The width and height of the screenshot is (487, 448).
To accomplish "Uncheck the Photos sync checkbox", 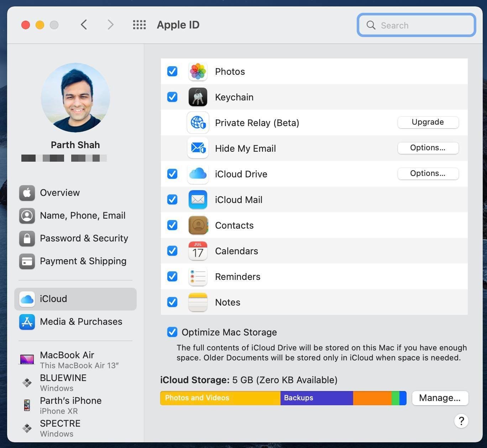I will [x=172, y=71].
